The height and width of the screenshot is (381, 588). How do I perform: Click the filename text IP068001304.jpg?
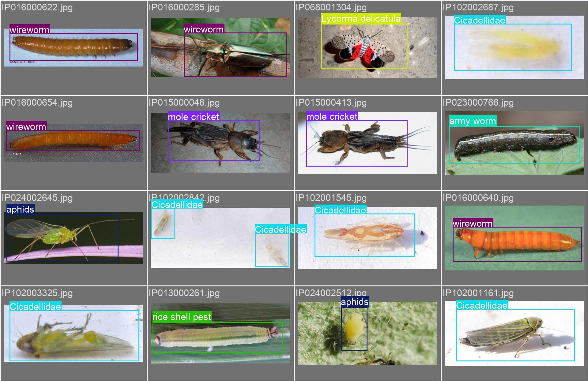click(331, 7)
